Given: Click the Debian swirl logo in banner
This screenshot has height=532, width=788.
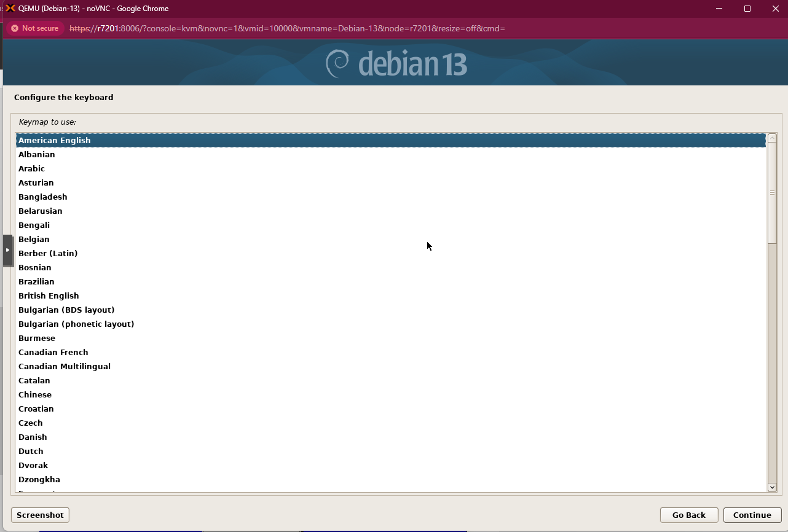Looking at the screenshot, I should tap(337, 64).
